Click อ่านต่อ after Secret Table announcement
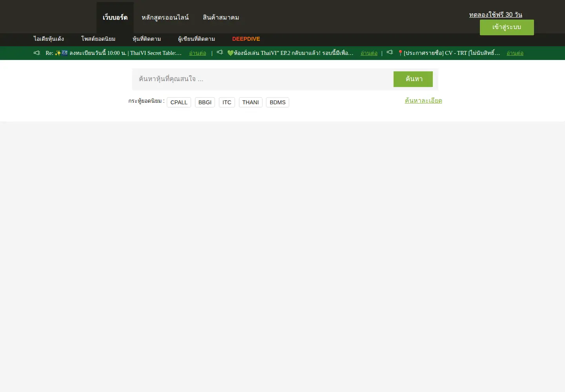 (197, 53)
